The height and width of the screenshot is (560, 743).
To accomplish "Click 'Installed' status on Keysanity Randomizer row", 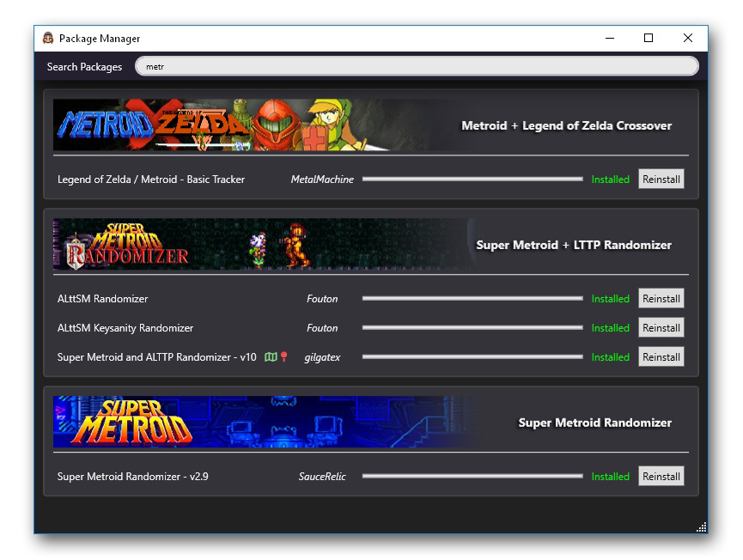I will (x=611, y=328).
